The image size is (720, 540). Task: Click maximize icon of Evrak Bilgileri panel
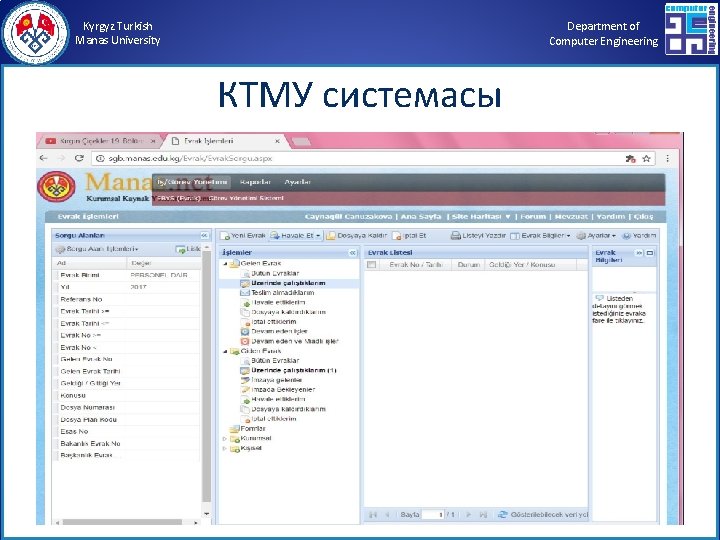pyautogui.click(x=650, y=253)
